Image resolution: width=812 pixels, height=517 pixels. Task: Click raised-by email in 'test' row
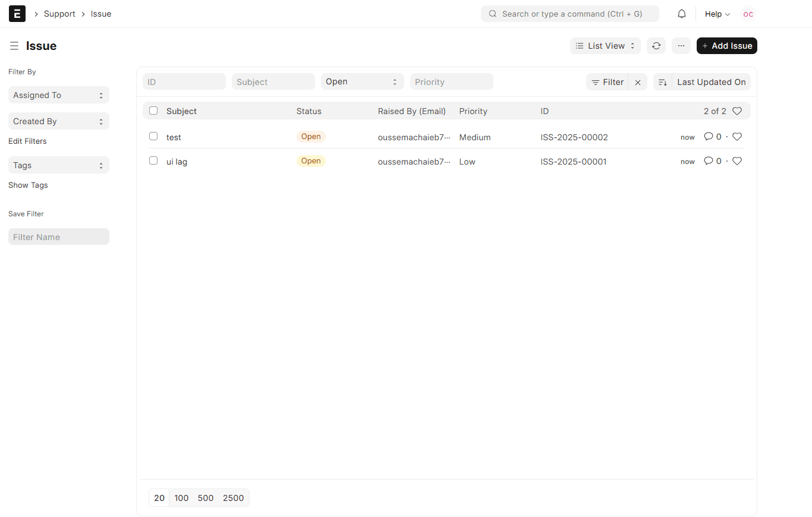pos(414,137)
